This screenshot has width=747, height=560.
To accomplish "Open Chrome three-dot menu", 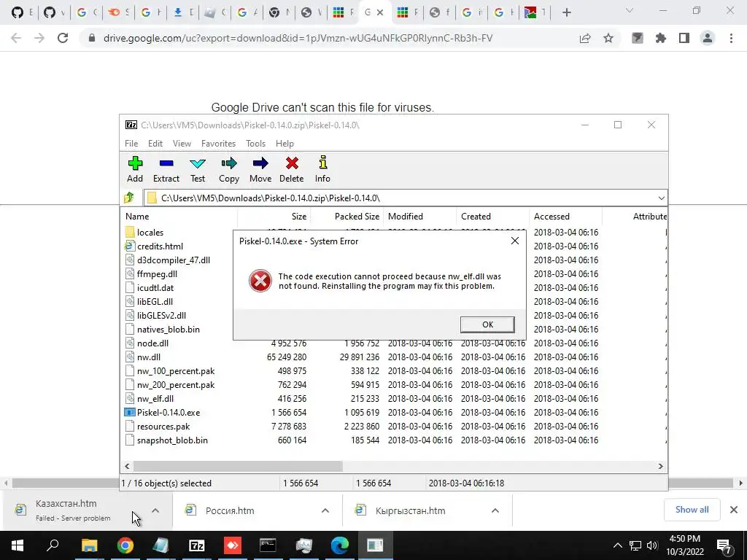I will (731, 38).
